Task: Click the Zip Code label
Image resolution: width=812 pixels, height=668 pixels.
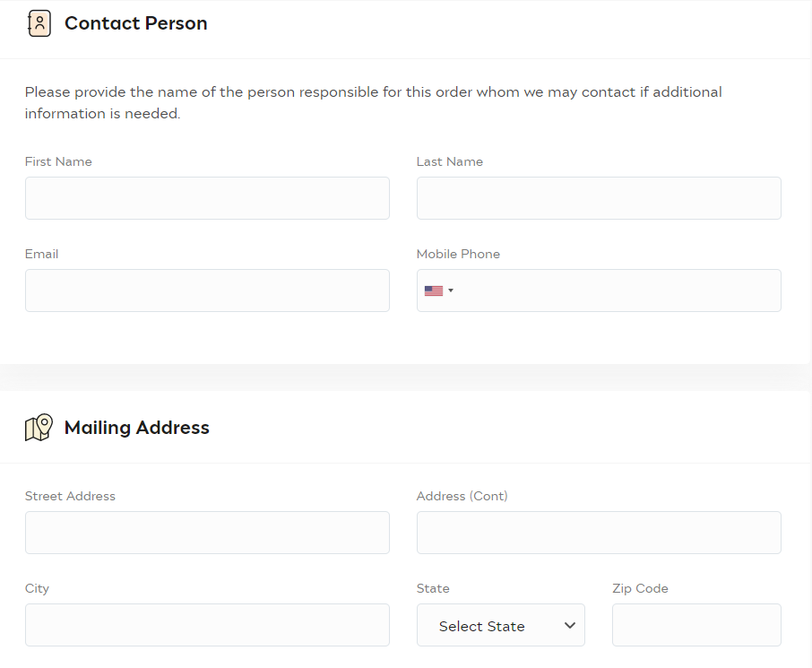Action: tap(640, 589)
